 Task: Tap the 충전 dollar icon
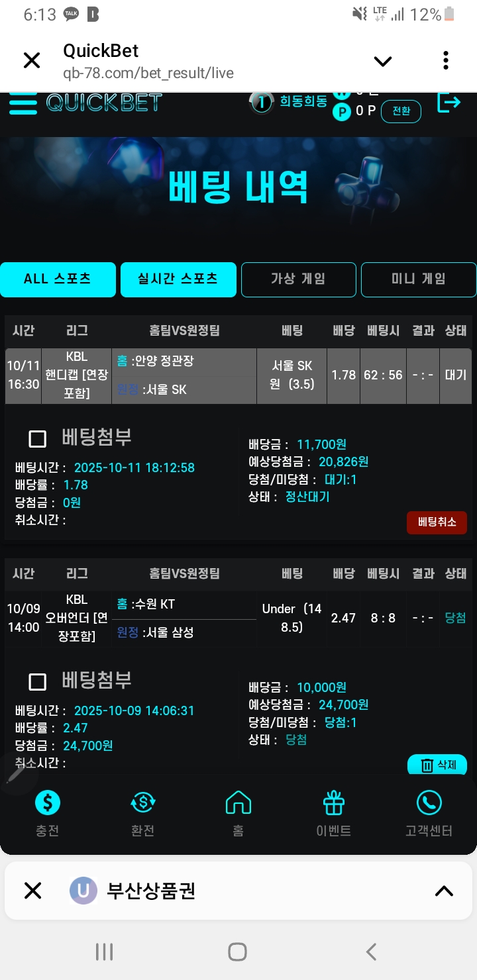tap(47, 803)
